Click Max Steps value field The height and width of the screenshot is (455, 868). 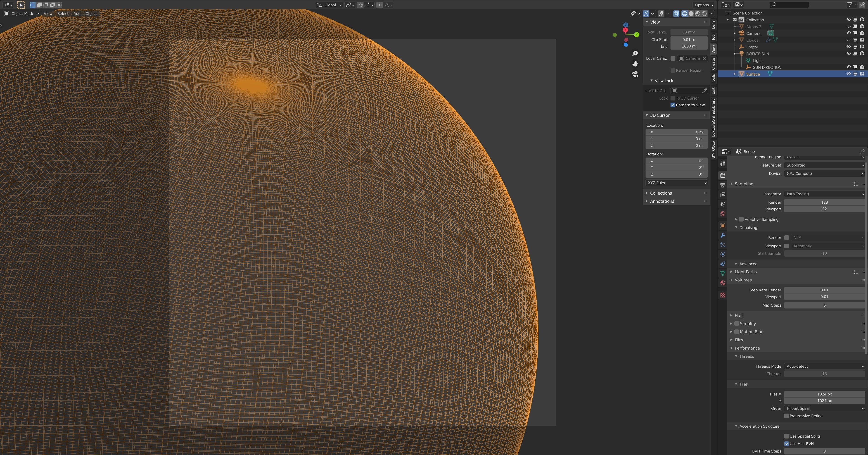tap(824, 305)
